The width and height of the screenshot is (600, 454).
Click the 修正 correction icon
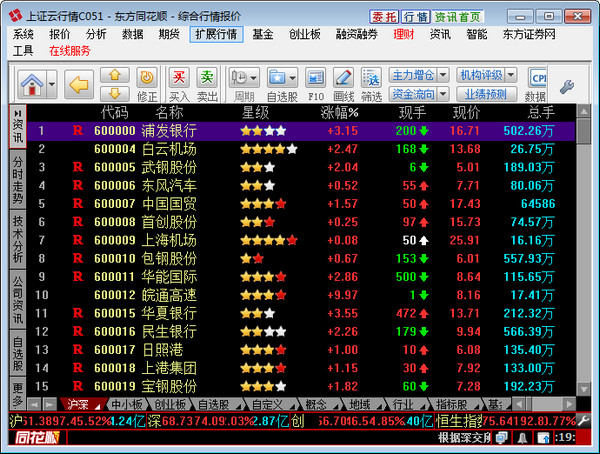pos(147,78)
